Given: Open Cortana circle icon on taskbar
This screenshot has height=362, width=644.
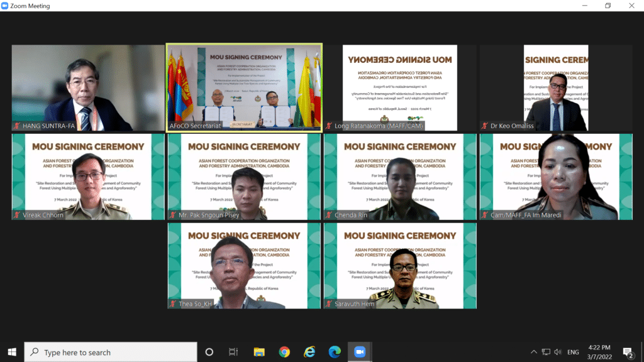Looking at the screenshot, I should click(x=209, y=352).
